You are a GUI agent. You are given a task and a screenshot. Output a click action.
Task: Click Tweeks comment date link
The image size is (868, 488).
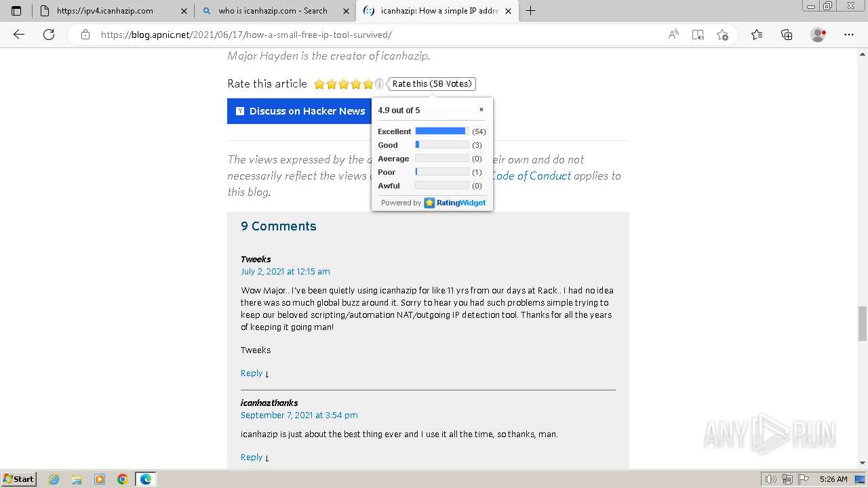pyautogui.click(x=285, y=271)
